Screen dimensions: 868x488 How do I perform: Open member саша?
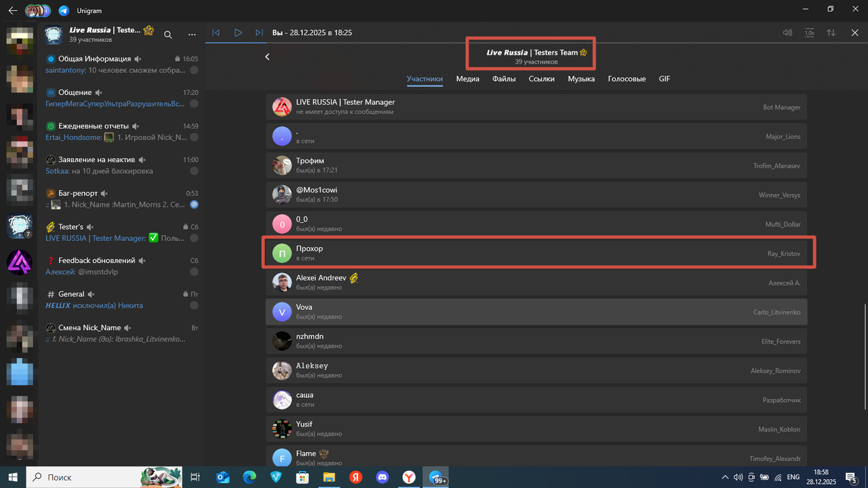536,399
